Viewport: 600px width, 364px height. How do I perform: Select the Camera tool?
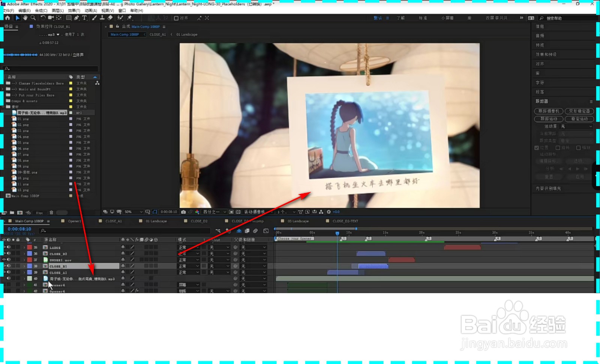[51, 18]
